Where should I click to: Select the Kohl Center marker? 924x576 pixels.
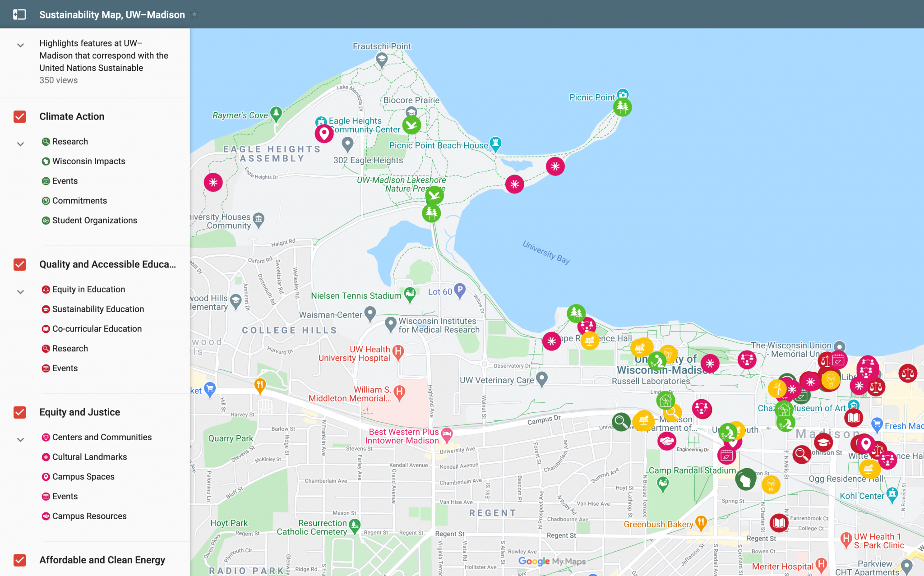coord(892,494)
